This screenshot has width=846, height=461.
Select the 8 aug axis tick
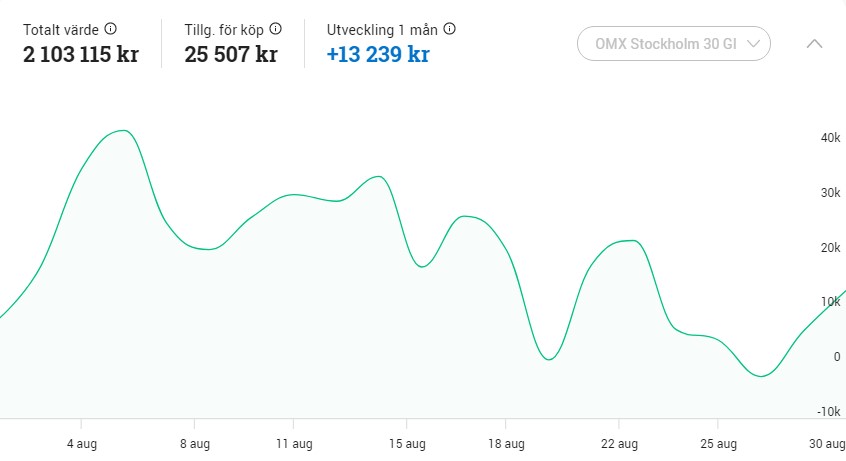coord(194,444)
